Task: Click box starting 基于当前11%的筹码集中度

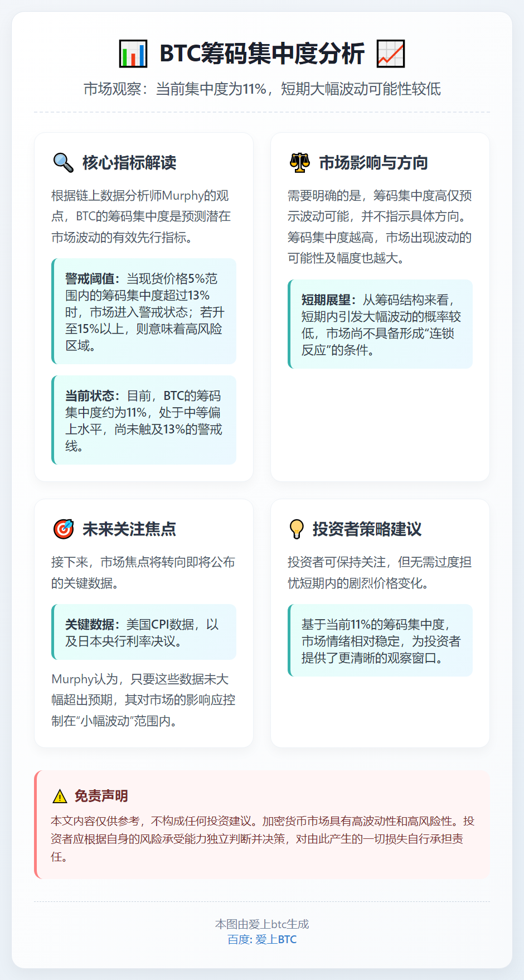Action: 380,640
